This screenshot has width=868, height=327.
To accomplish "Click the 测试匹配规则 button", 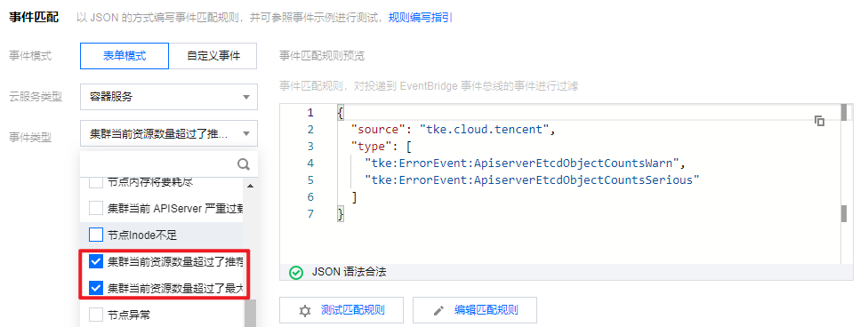I will [x=342, y=310].
